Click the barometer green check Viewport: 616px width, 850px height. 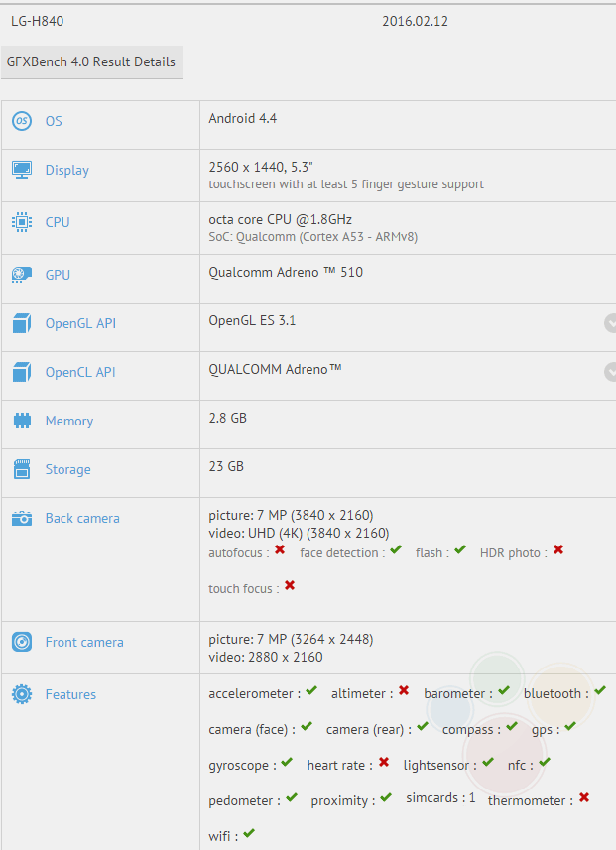click(504, 690)
